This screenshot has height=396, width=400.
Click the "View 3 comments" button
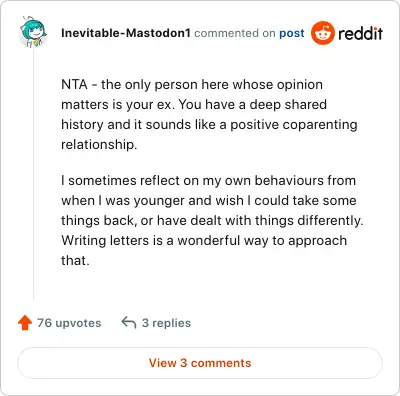pos(200,363)
